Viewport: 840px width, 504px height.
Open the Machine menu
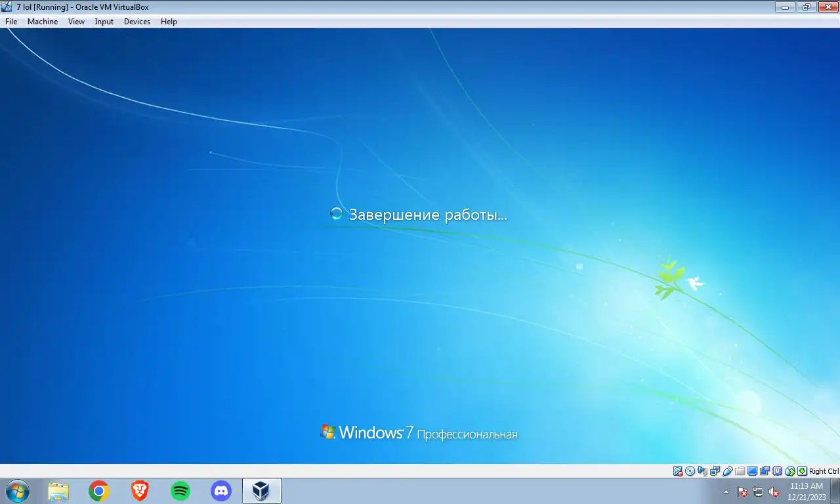point(43,22)
